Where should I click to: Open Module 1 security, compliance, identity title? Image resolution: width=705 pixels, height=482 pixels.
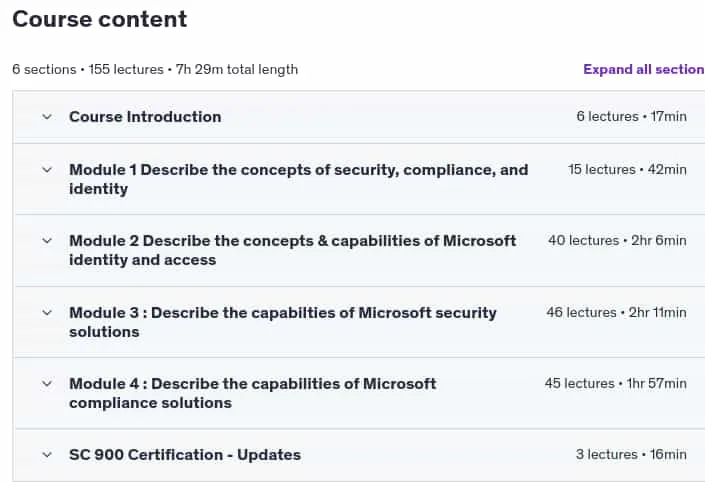(299, 179)
